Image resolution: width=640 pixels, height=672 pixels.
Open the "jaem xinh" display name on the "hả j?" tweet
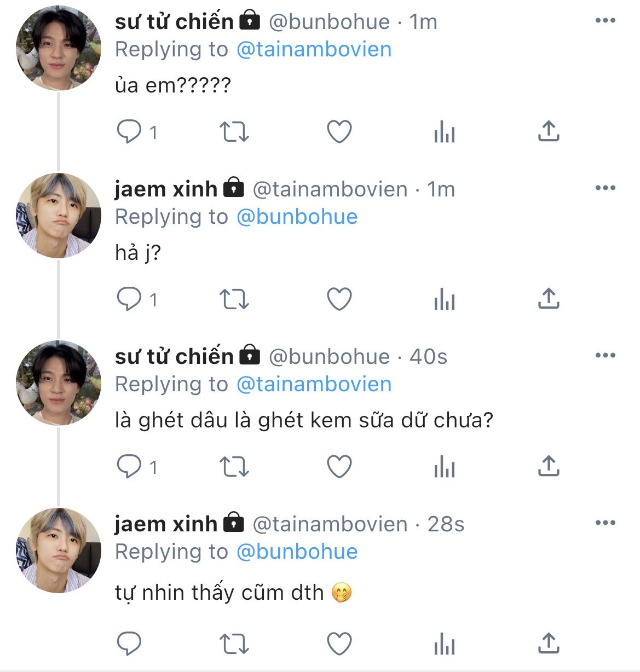coord(166,189)
